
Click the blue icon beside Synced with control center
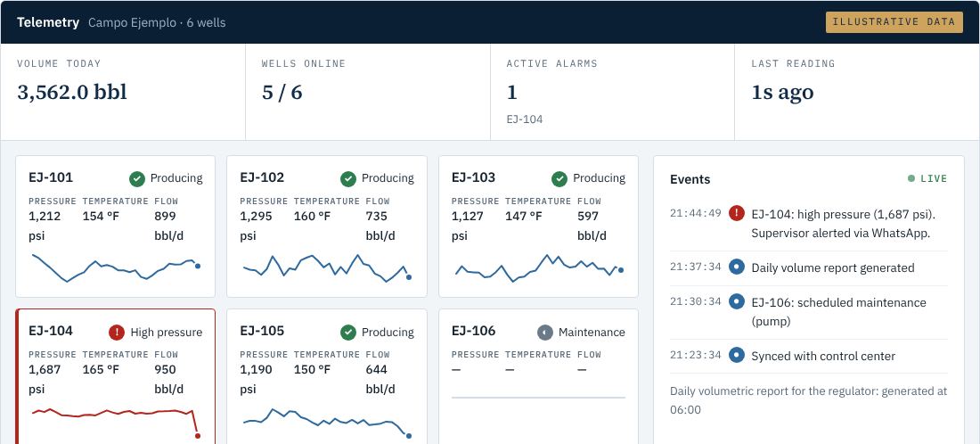[x=737, y=355]
